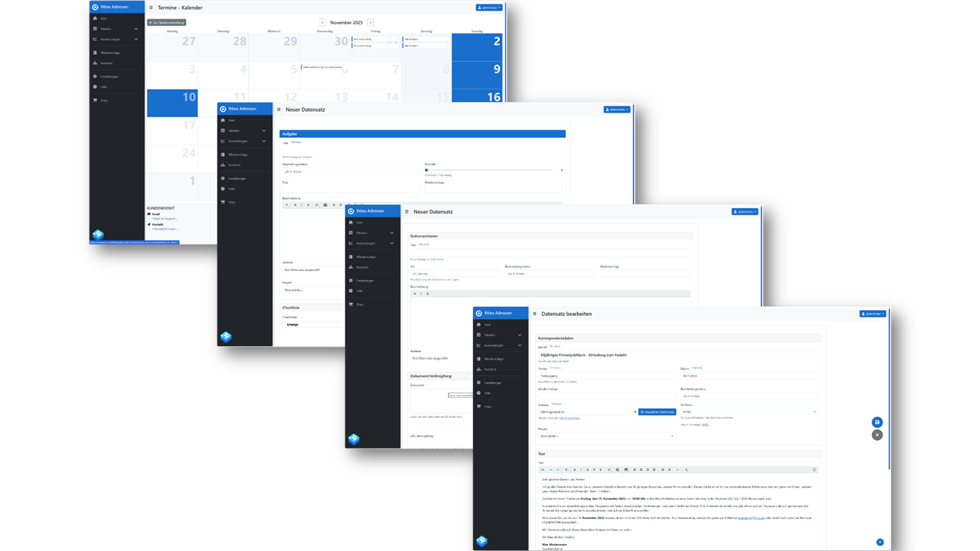Viewport: 980px width, 551px height.
Task: Click the hamburger menu beside Termine - Kalender
Action: (151, 8)
